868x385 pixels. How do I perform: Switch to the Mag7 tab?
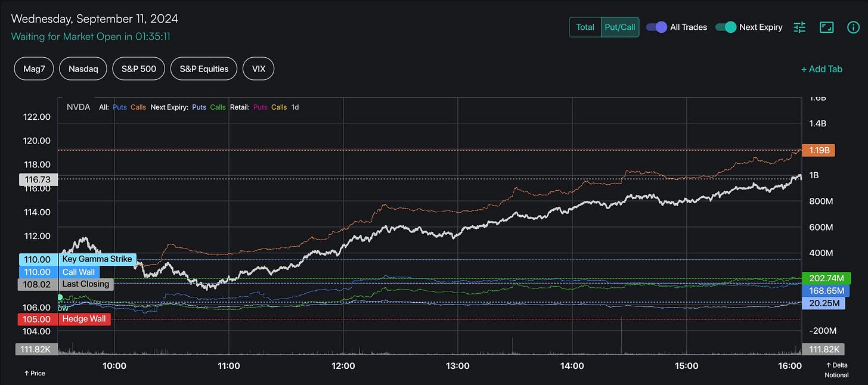34,69
